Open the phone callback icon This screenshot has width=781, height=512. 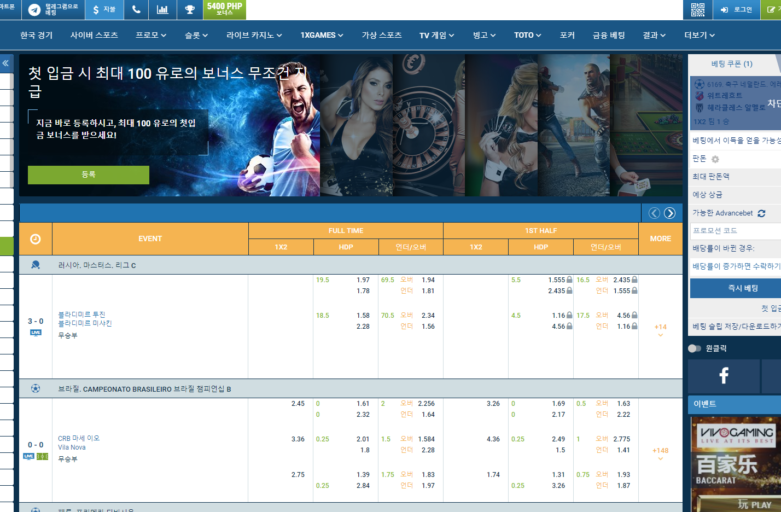coord(136,9)
